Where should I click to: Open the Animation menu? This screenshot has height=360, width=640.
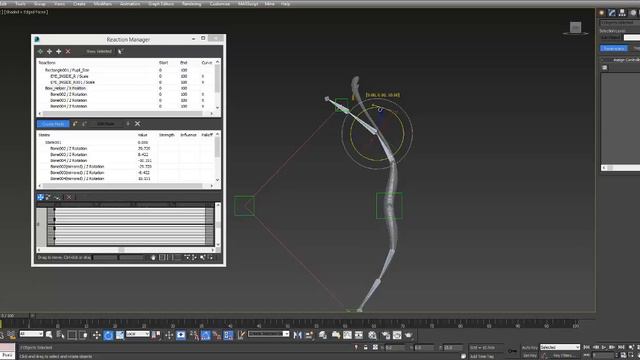tap(130, 4)
